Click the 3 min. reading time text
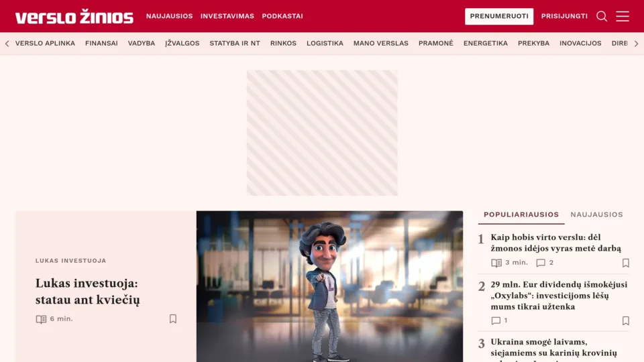The height and width of the screenshot is (362, 644). point(517,263)
